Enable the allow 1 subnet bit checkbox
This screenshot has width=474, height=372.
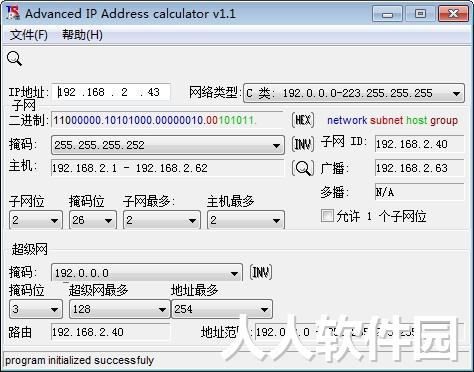[327, 215]
